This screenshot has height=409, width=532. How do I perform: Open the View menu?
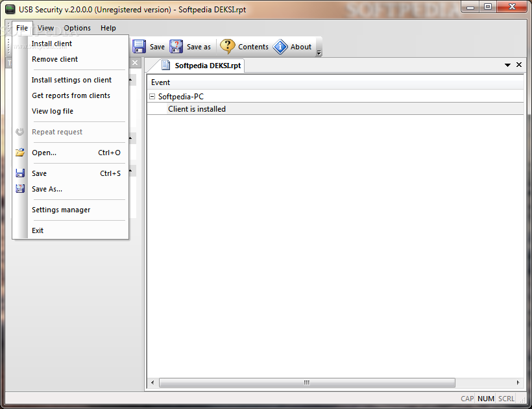[x=45, y=28]
